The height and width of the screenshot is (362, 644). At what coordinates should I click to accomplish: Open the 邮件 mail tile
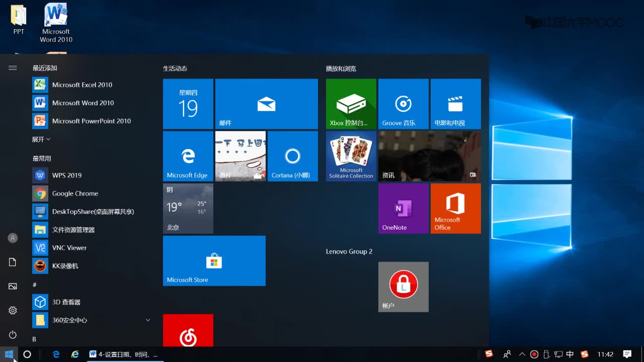click(267, 104)
